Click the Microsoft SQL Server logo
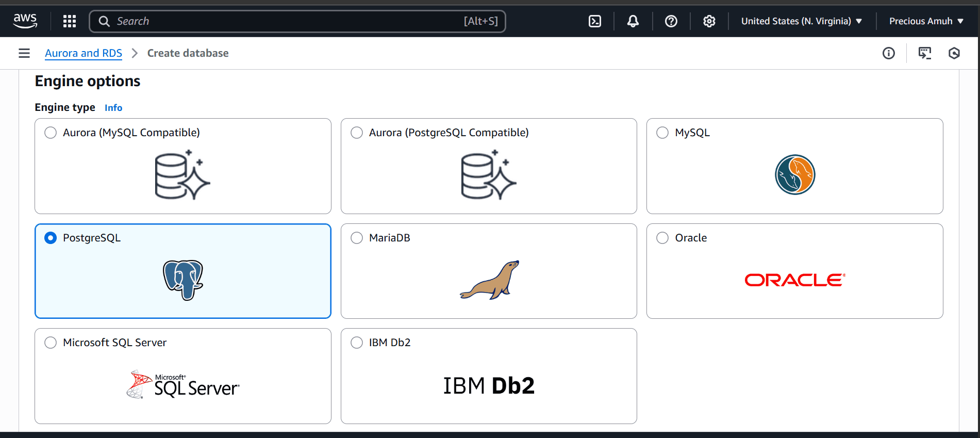The image size is (980, 438). 183,385
